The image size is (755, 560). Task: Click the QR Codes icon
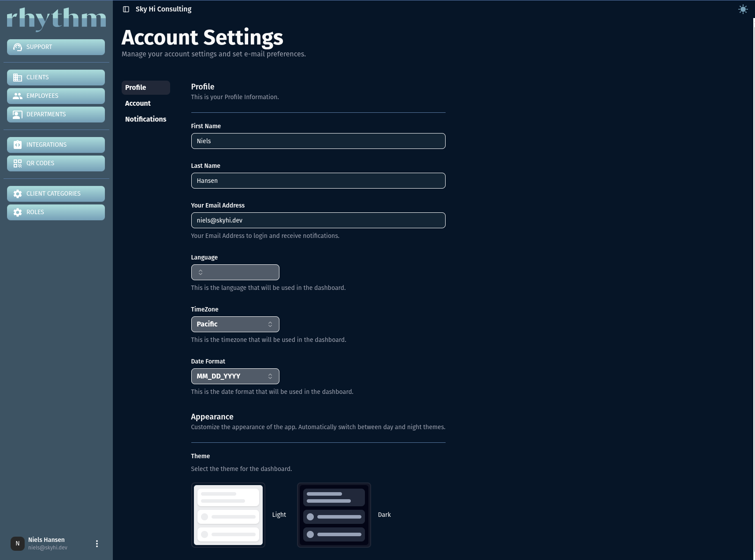tap(18, 163)
